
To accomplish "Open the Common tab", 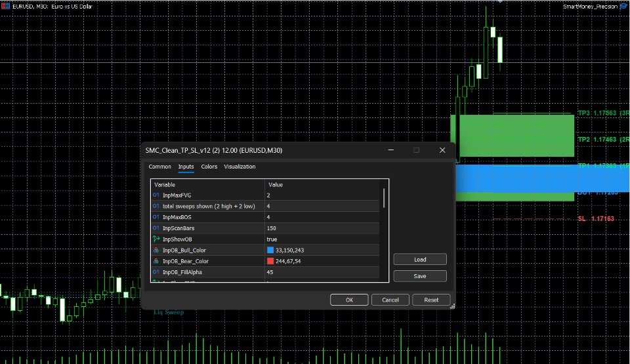I will pos(159,167).
